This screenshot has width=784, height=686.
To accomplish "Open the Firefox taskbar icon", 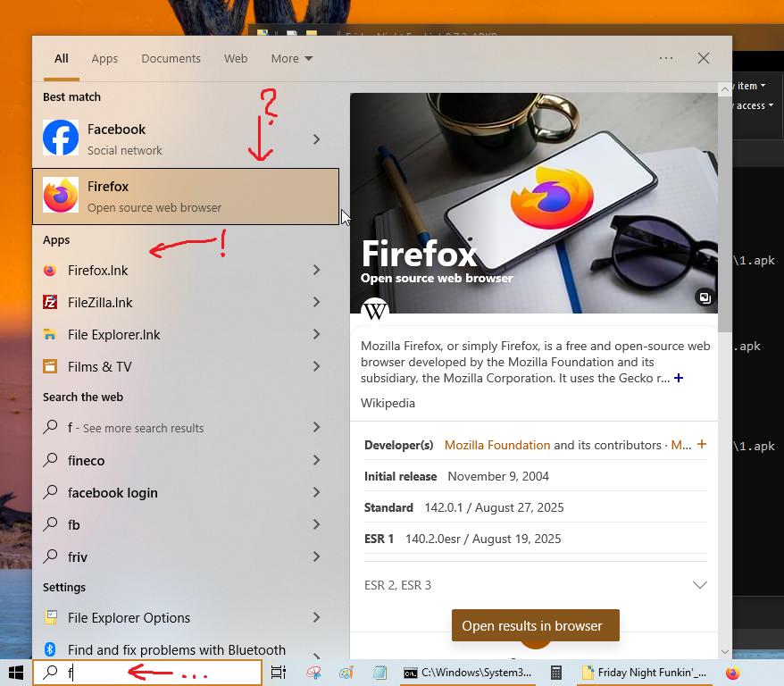I will (x=732, y=673).
